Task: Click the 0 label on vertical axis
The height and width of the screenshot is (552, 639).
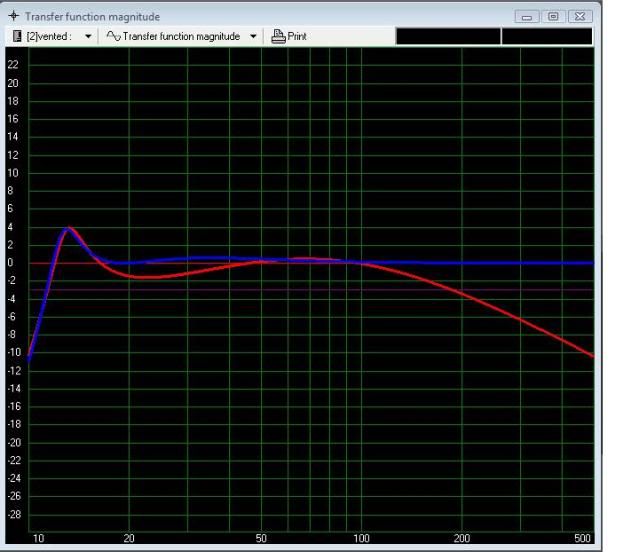Action: (x=11, y=262)
